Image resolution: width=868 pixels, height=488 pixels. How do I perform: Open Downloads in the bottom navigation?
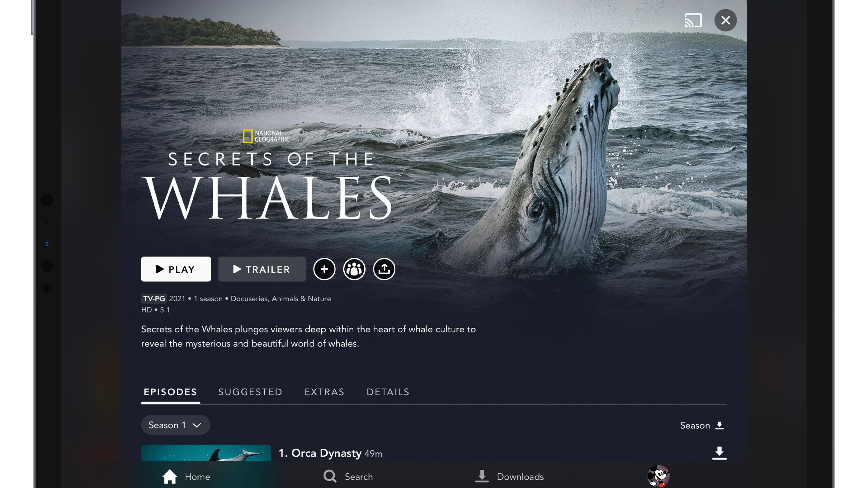coord(509,476)
